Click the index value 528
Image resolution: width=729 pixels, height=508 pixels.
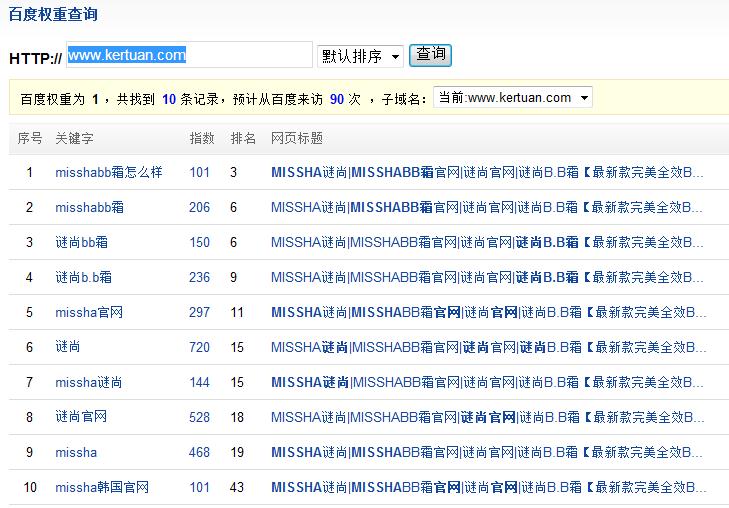click(x=199, y=417)
